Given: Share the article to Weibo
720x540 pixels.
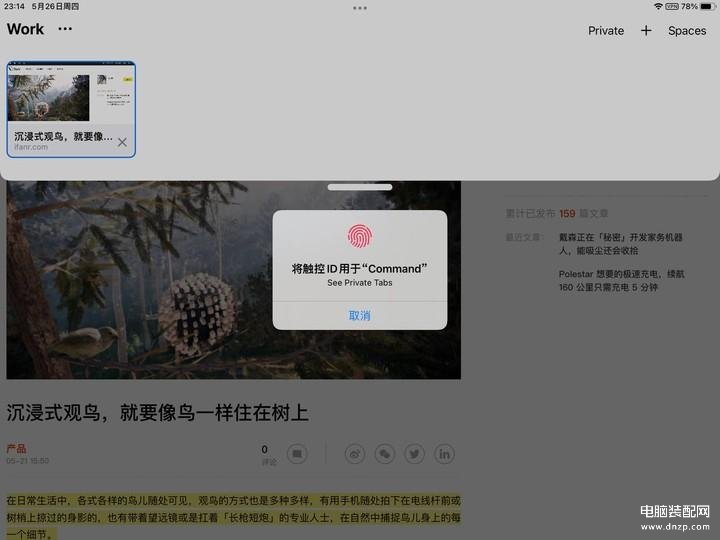Looking at the screenshot, I should point(355,454).
